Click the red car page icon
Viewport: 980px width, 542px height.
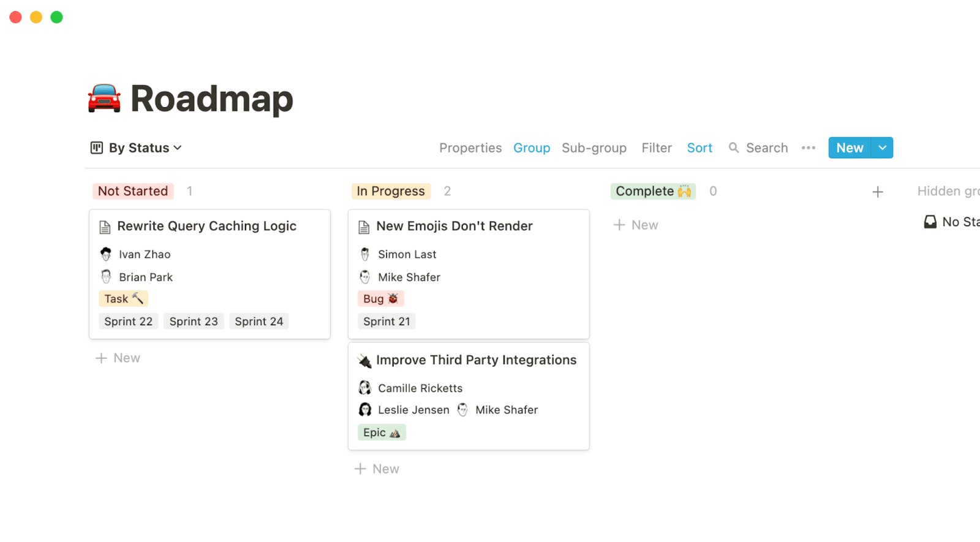[104, 99]
